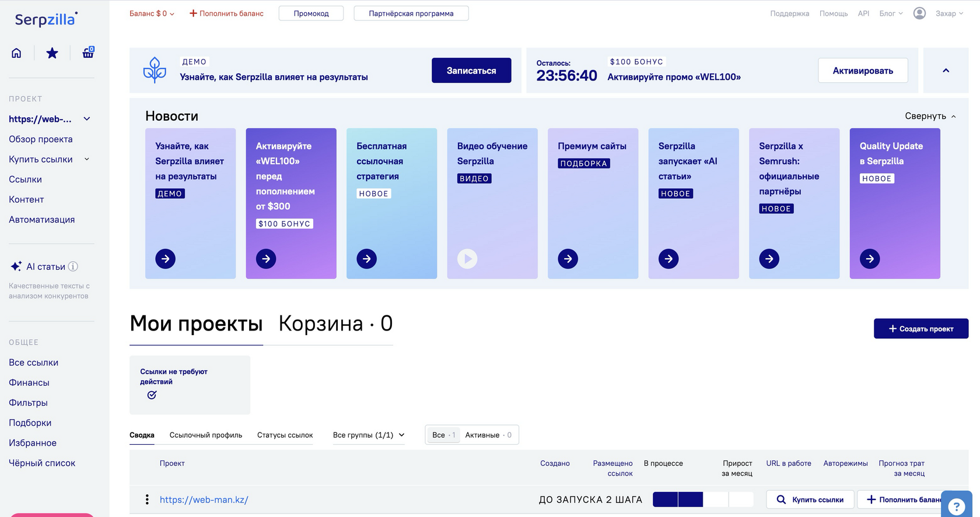980x517 pixels.
Task: Click the launch steps progress bar
Action: coord(703,500)
